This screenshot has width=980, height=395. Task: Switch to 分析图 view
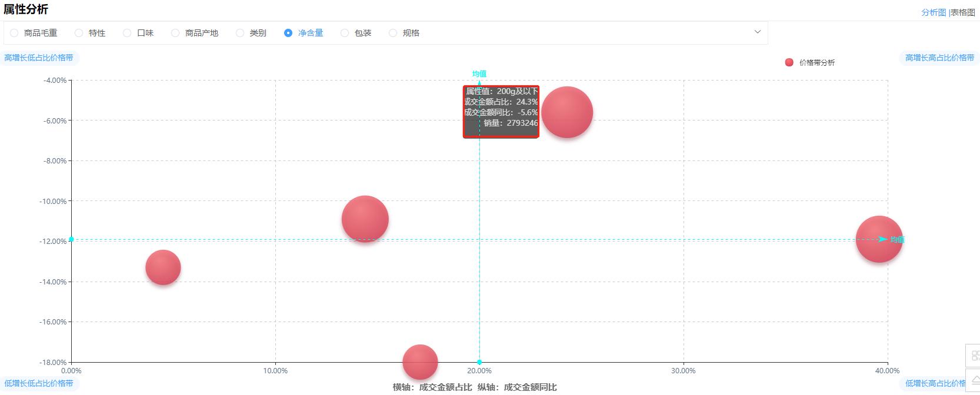934,12
